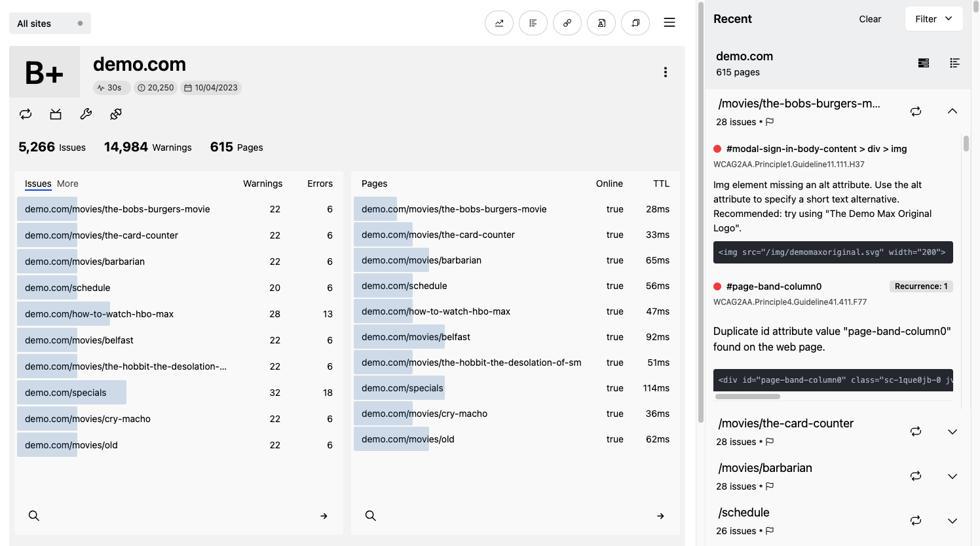Screen dimensions: 980x546
Task: Open the analytics trend chart icon
Action: [x=499, y=23]
